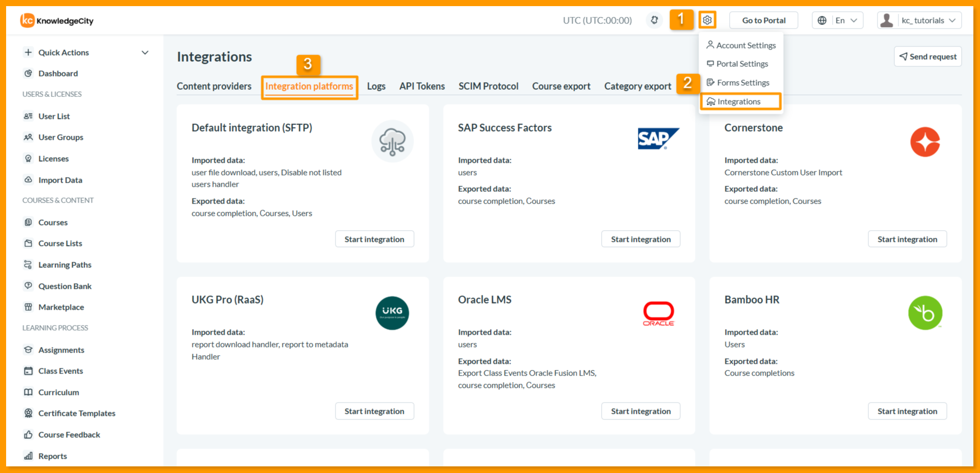Click the Learning Paths icon
Viewport: 980px width, 473px height.
pyautogui.click(x=28, y=265)
